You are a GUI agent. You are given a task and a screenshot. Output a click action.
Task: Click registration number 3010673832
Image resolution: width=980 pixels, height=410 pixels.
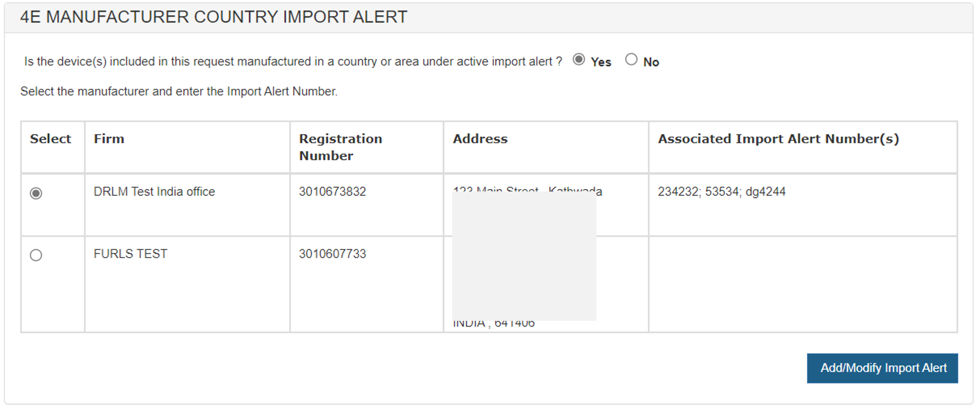click(332, 191)
